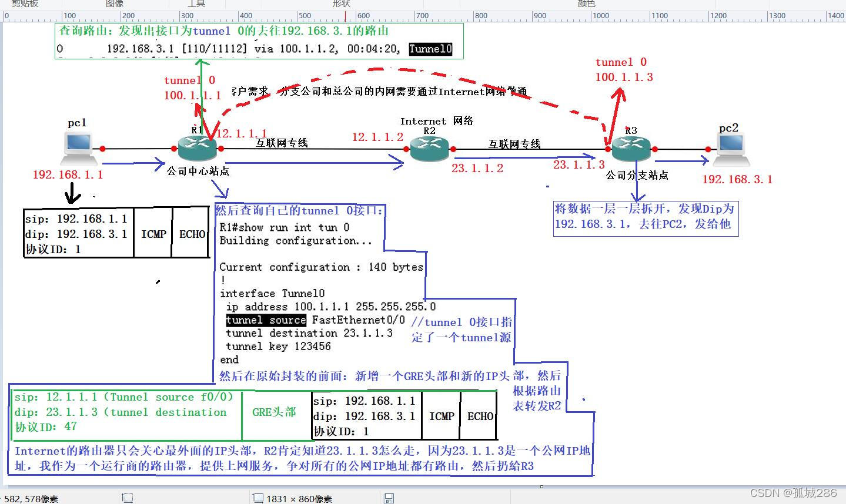Click the 互联网专线 label between R2 and R3
846x504 pixels.
[514, 143]
